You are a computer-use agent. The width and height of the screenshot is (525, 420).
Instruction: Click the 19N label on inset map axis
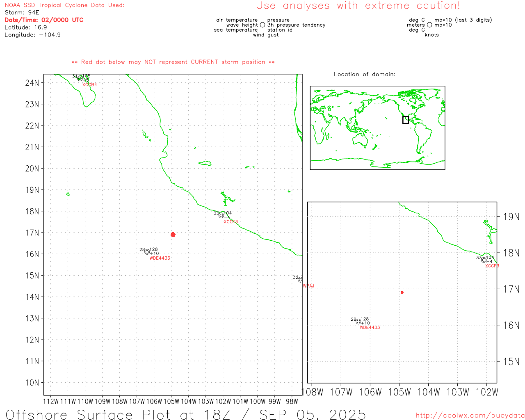[511, 217]
